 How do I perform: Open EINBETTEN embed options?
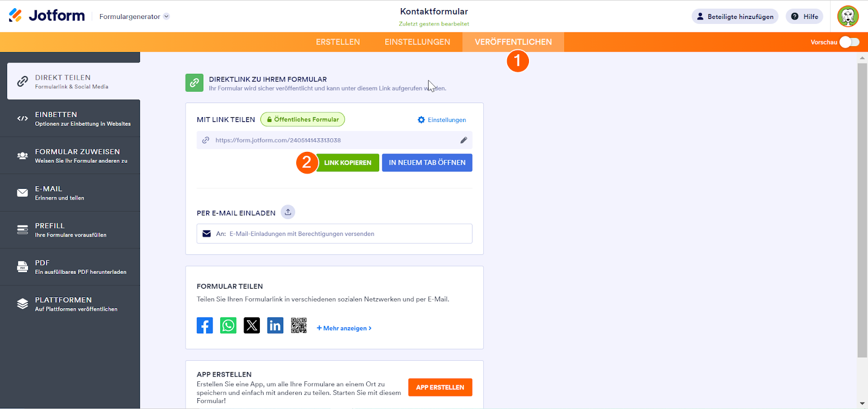click(70, 118)
